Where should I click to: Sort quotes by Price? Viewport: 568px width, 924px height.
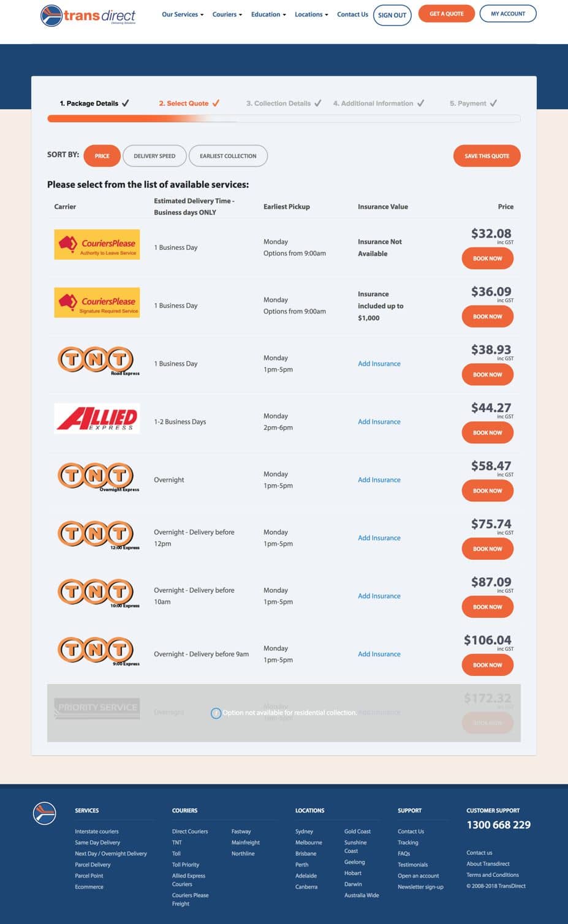102,156
